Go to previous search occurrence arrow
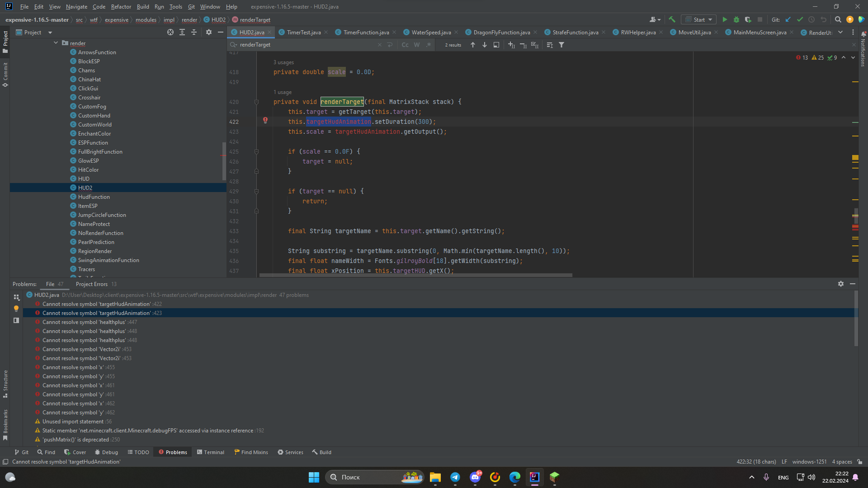 pyautogui.click(x=473, y=45)
